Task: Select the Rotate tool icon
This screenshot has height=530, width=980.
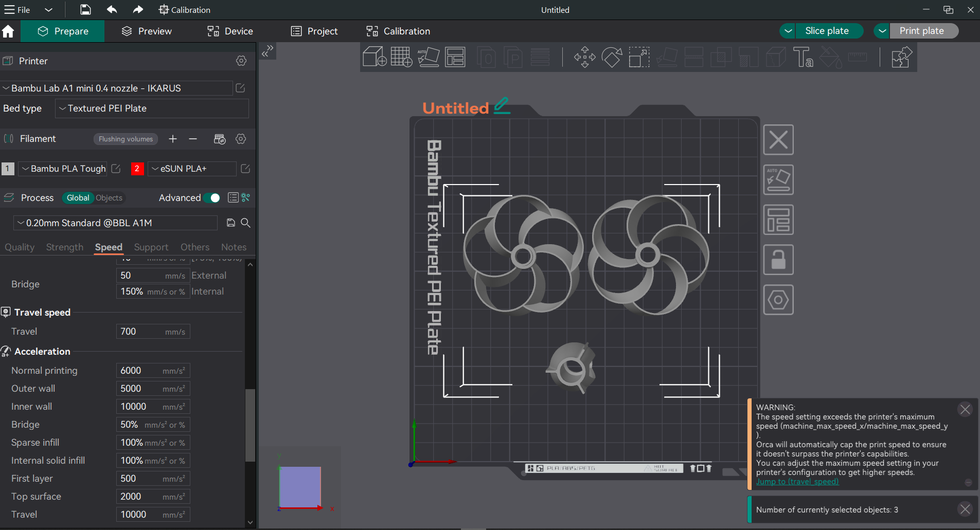Action: [612, 57]
